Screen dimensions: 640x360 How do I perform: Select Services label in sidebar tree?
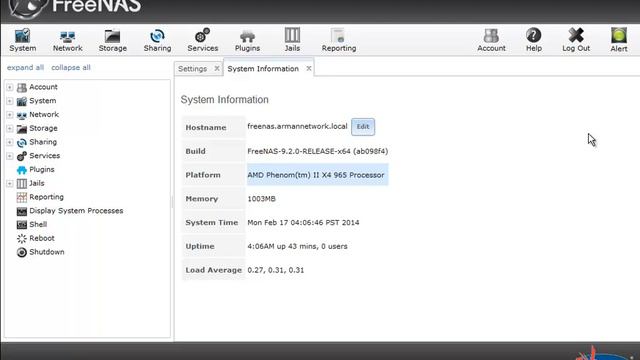[x=44, y=156]
